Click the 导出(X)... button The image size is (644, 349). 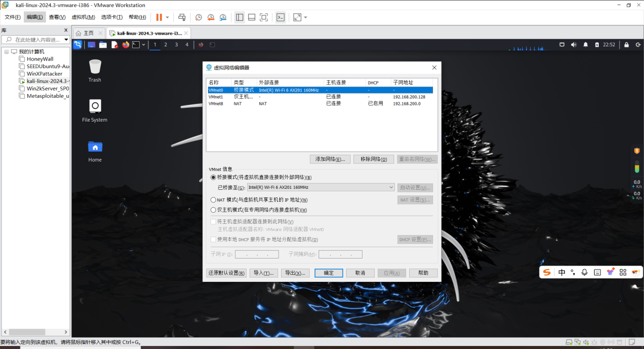pos(295,273)
